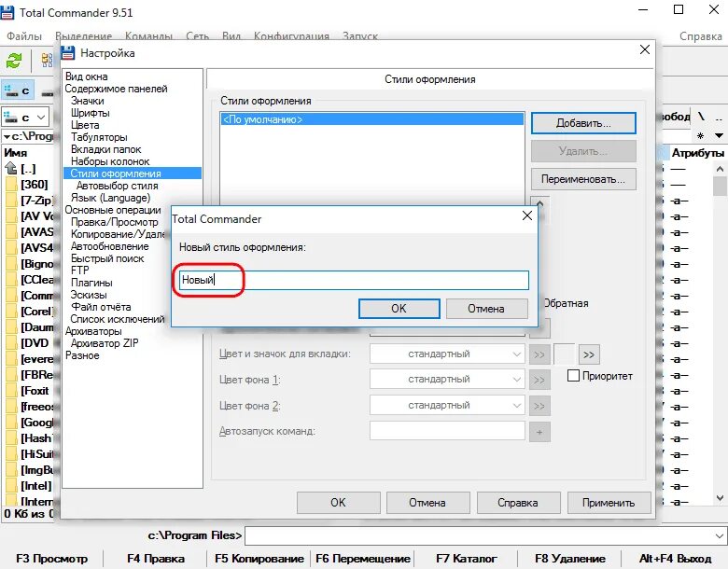Select Наборы колонок in settings tree
728x569 pixels.
click(110, 161)
